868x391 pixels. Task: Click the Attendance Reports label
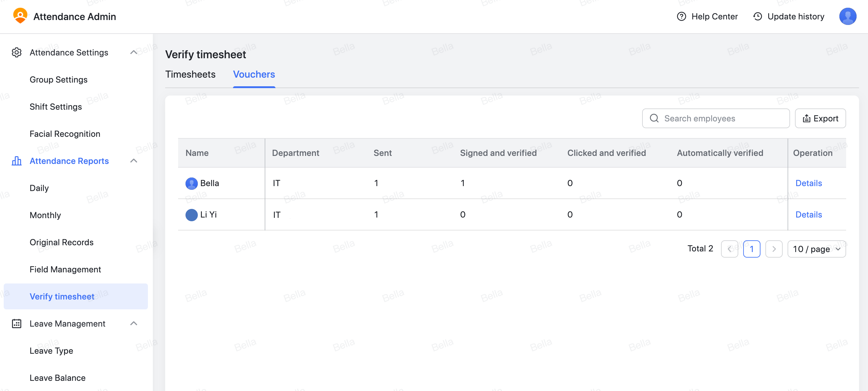(69, 161)
